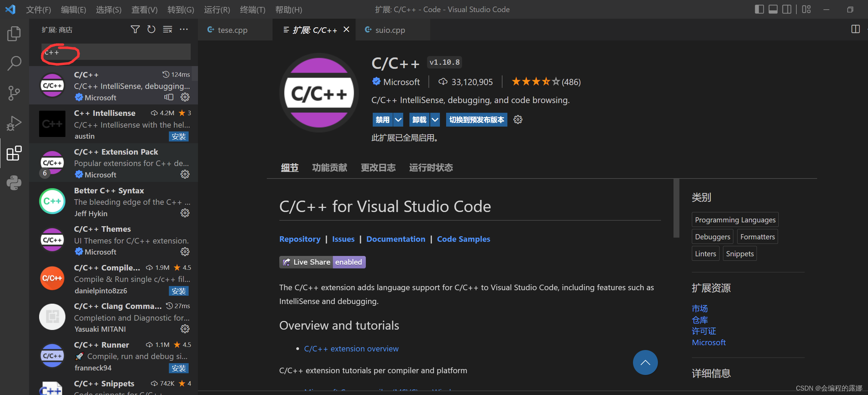Expand the 卸载 dropdown arrow
This screenshot has width=868, height=395.
tap(435, 120)
